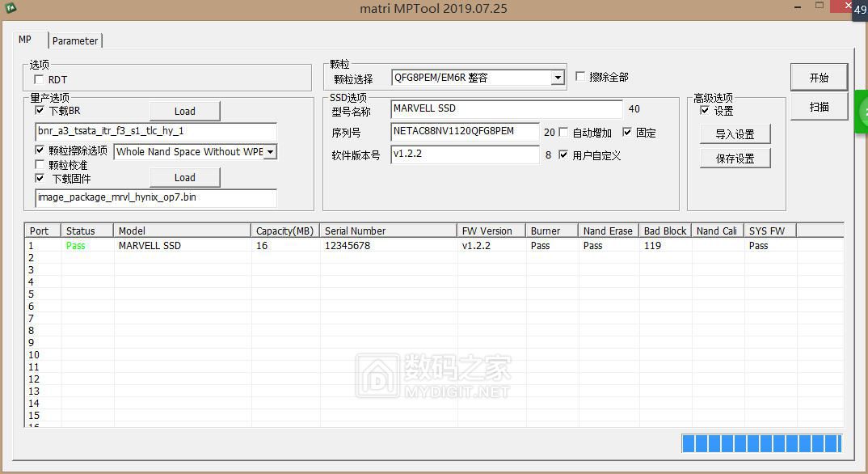This screenshot has width=868, height=474.
Task: Enable the RDT checkbox
Action: [x=39, y=79]
